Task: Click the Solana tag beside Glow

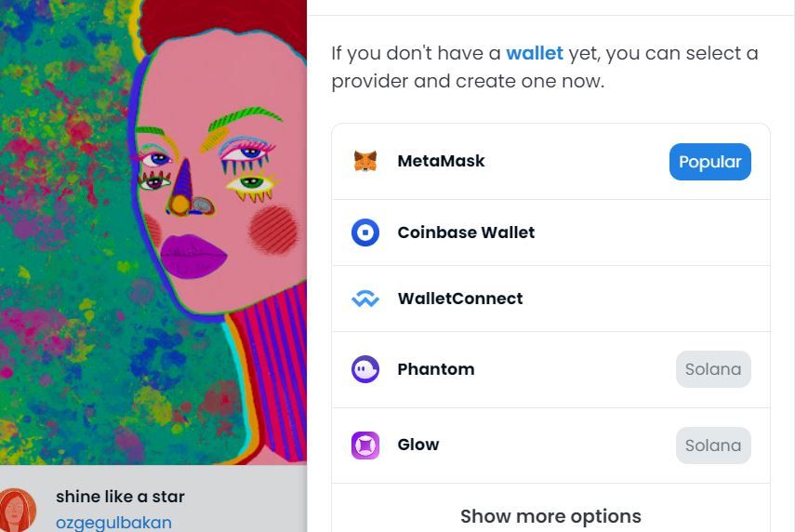Action: click(713, 446)
